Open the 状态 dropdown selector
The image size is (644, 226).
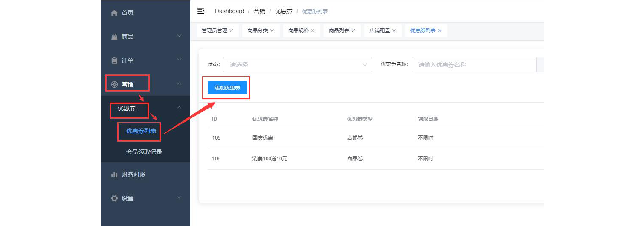tap(298, 65)
